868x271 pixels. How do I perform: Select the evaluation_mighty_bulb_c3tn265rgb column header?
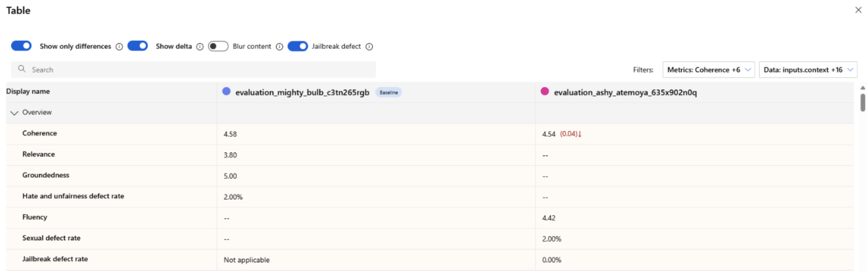tap(302, 92)
